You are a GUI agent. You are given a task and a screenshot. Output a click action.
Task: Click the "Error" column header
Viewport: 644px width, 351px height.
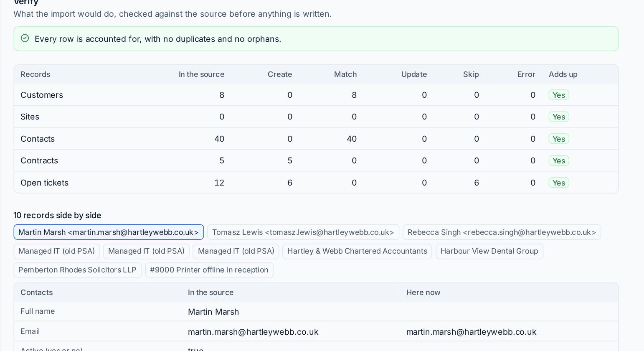point(526,74)
